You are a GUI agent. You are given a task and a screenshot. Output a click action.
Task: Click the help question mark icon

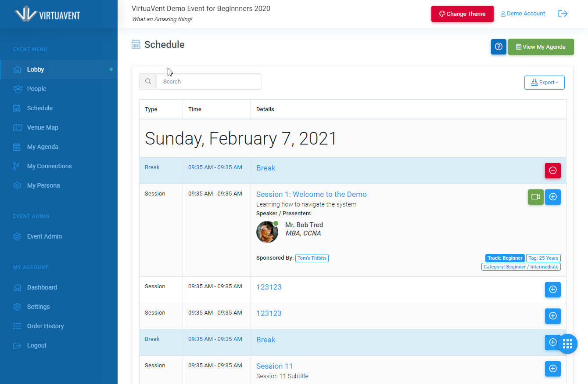click(498, 47)
